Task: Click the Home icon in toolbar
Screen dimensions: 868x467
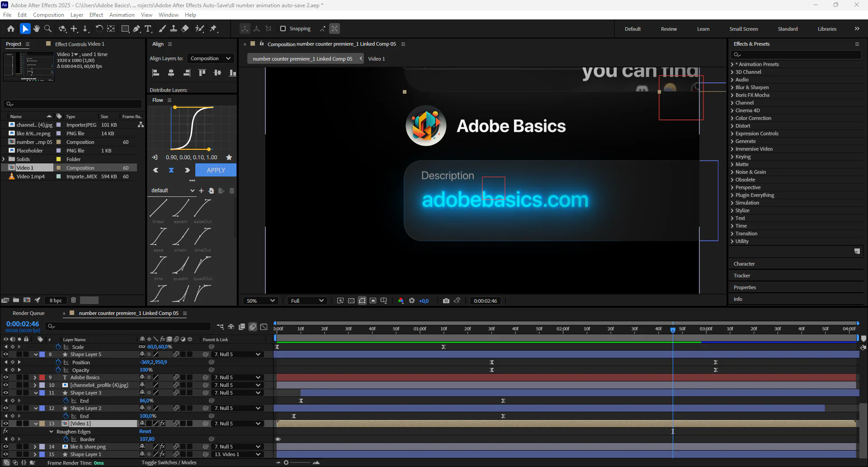Action: coord(11,29)
